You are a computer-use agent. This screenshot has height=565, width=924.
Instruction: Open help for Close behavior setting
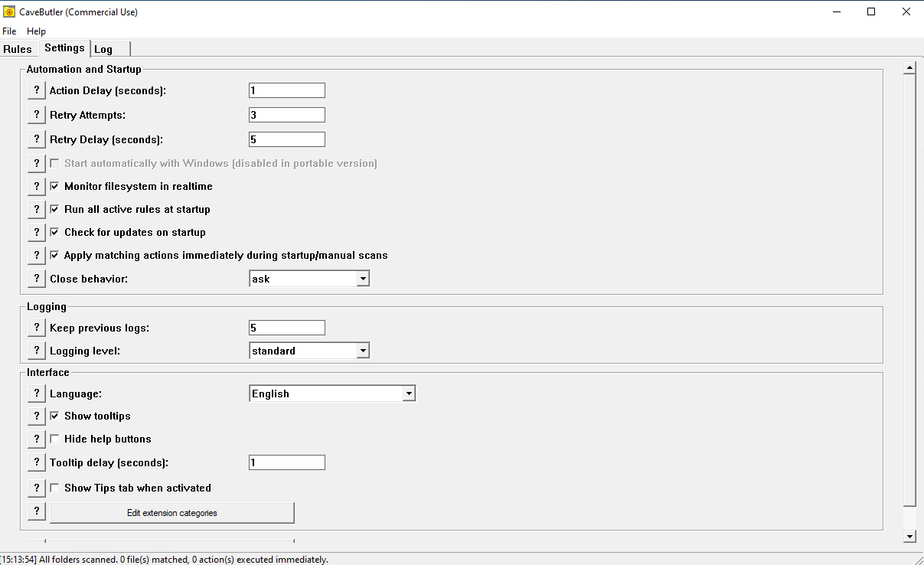pos(36,279)
